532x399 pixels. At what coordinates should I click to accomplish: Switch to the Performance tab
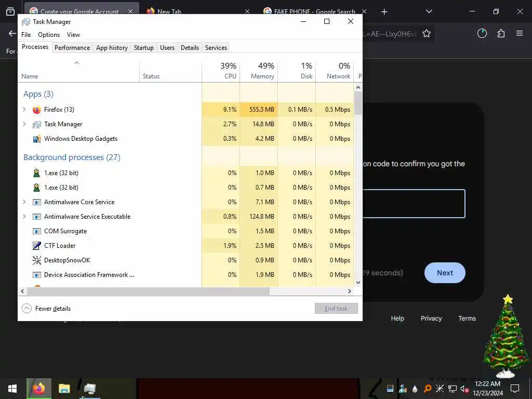(x=72, y=47)
